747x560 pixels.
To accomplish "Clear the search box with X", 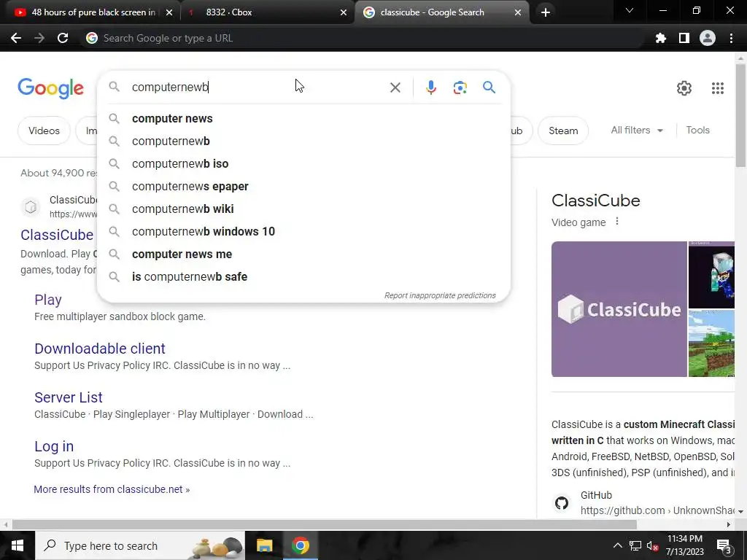I will (x=395, y=87).
